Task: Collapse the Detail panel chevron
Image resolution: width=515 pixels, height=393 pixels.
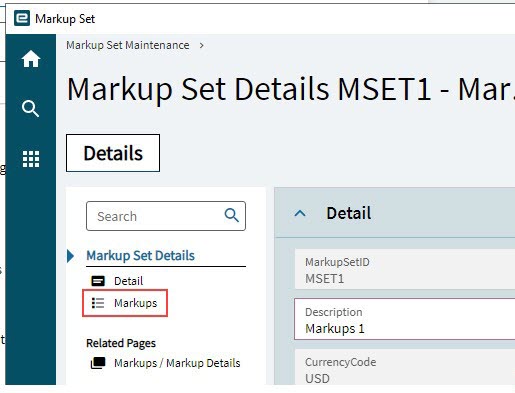Action: click(x=300, y=213)
